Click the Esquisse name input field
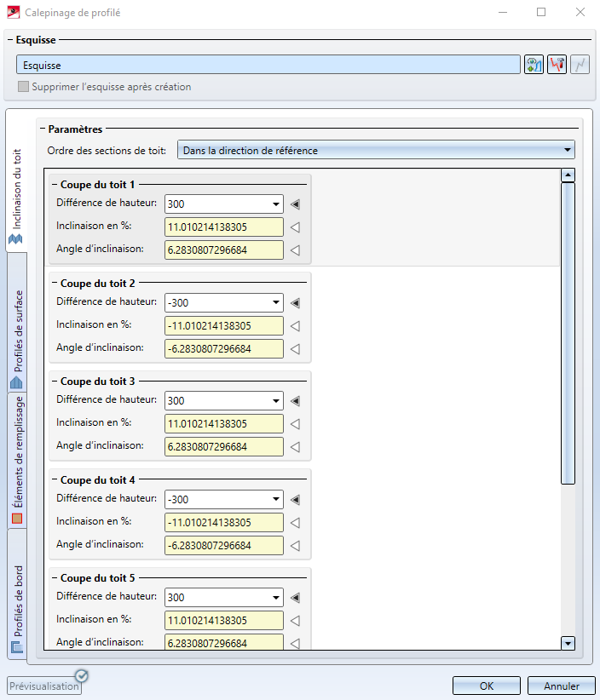The image size is (600, 700). [x=268, y=65]
